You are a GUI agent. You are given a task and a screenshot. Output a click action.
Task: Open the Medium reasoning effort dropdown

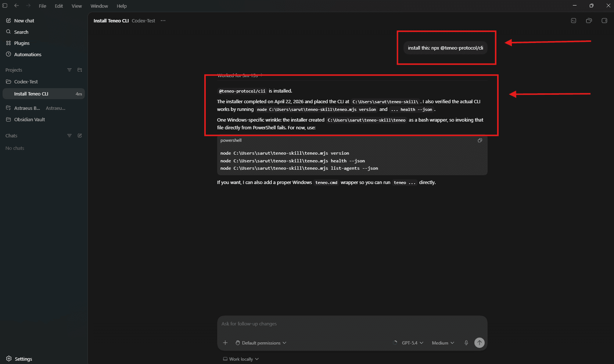443,343
